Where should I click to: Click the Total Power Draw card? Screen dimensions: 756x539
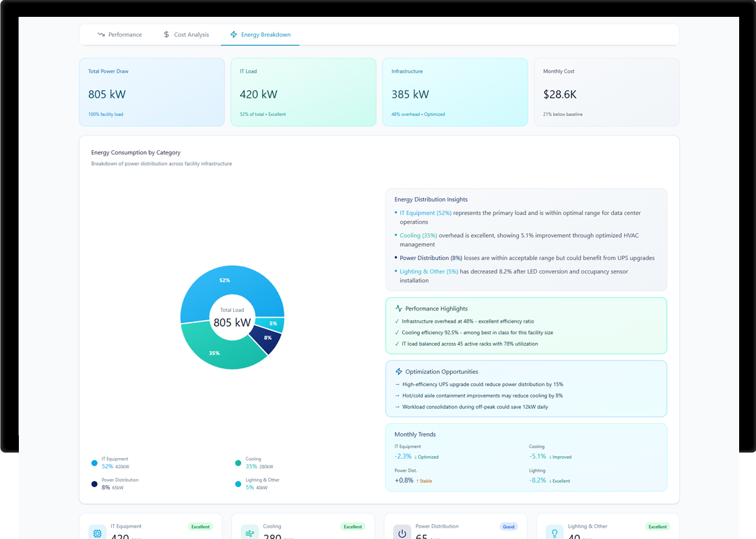pyautogui.click(x=152, y=92)
